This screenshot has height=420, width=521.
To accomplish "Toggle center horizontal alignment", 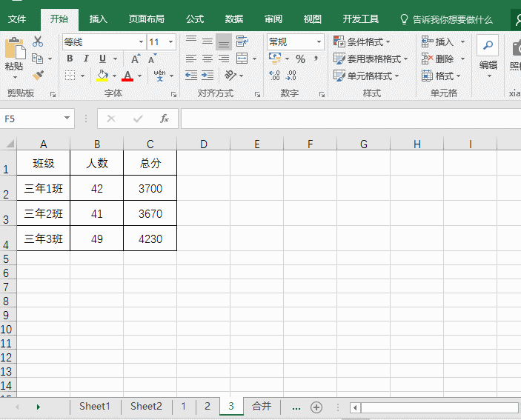I will coord(208,59).
